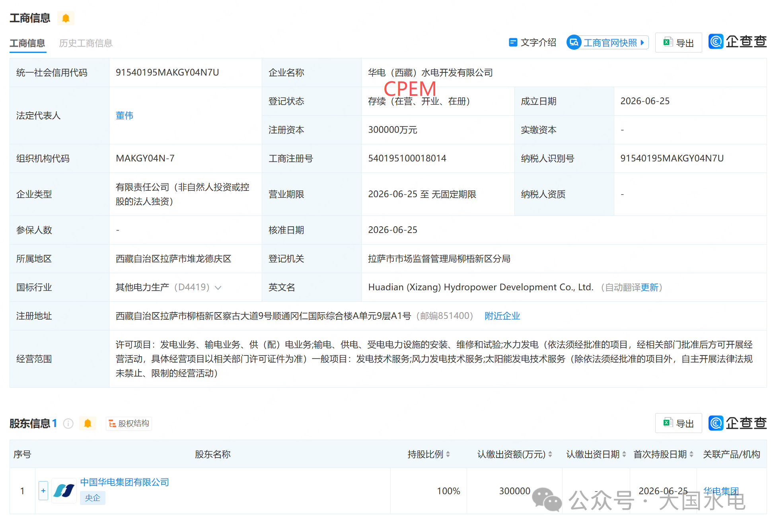Select 拉萨市市场监督管理局柳梧新区分局 registration authority text
This screenshot has width=771, height=532.
439,259
